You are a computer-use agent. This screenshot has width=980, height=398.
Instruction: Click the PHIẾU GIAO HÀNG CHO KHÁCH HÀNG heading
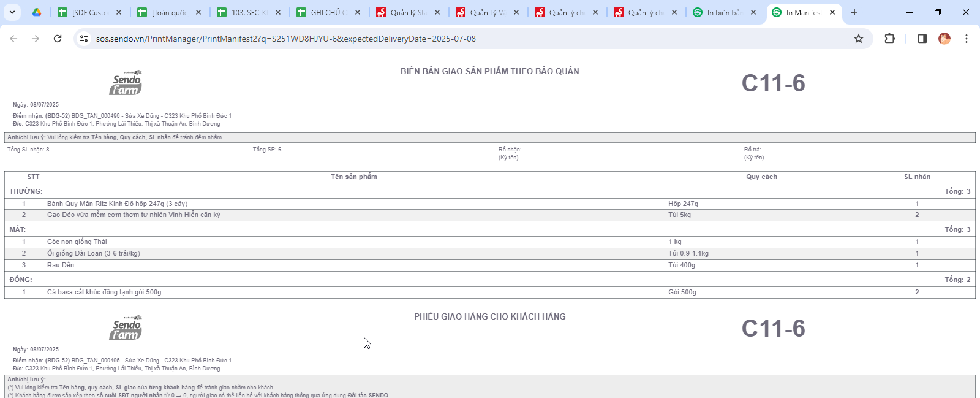(490, 316)
